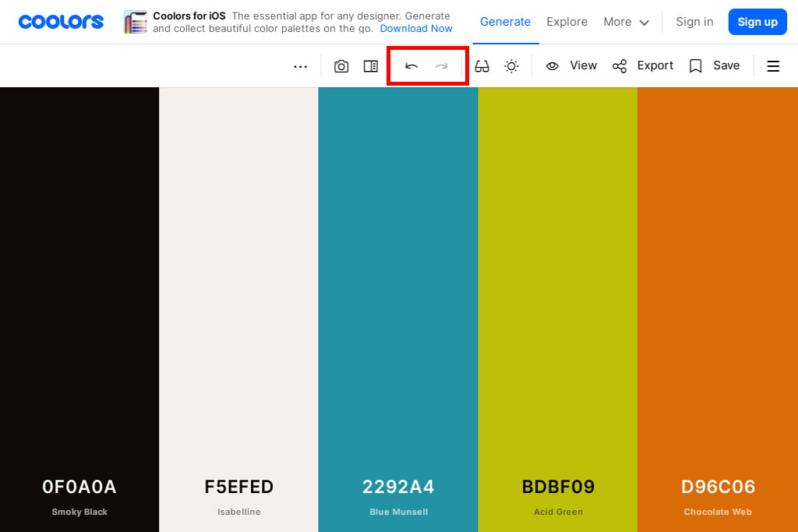Open View with the eye icon
Image resolution: width=798 pixels, height=532 pixels.
pyautogui.click(x=571, y=65)
